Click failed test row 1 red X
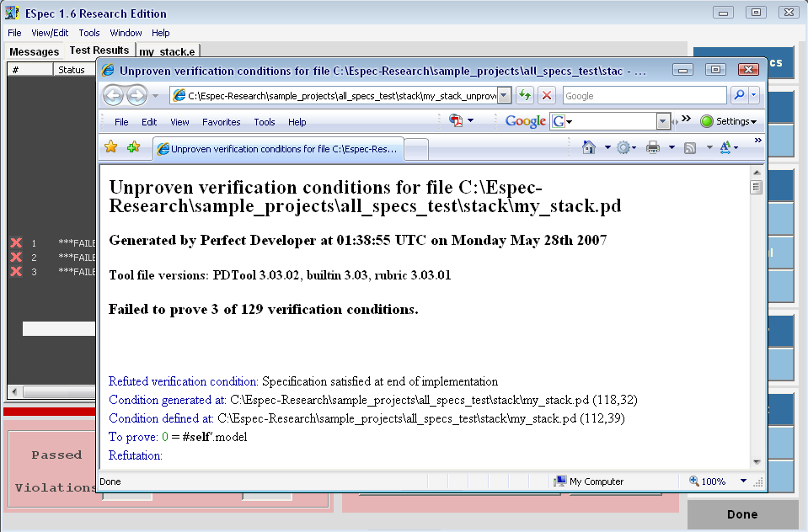This screenshot has width=808, height=532. 16,242
